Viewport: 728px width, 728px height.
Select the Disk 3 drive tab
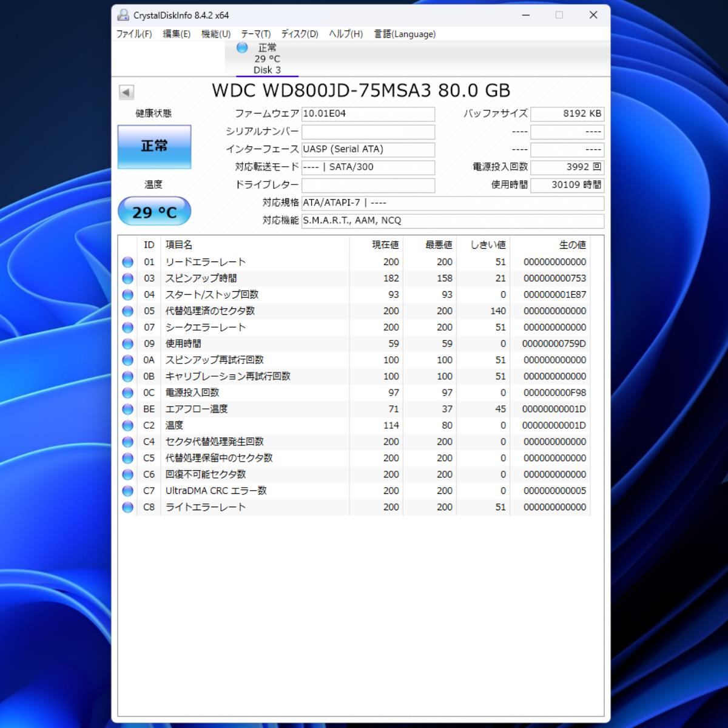click(x=267, y=59)
